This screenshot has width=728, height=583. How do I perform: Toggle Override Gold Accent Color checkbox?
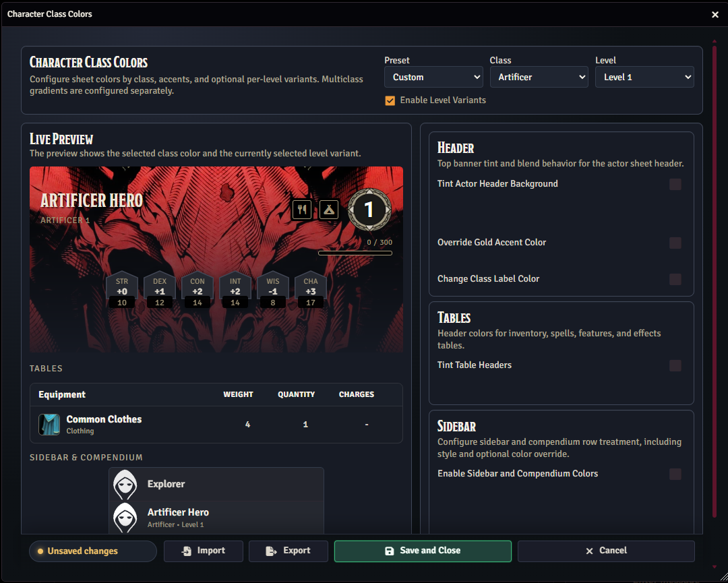(x=675, y=243)
